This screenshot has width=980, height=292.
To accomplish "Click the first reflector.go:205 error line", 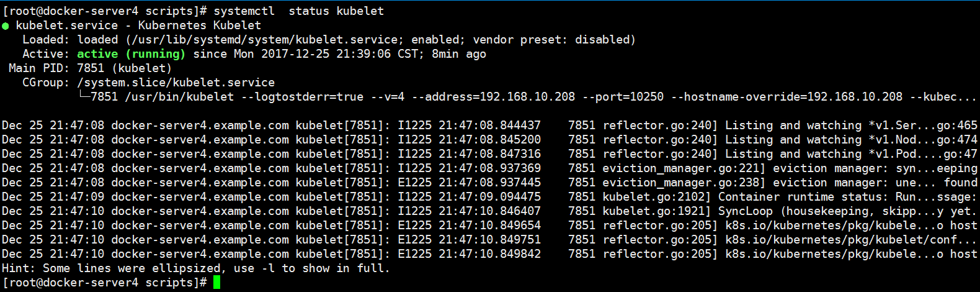I will [489, 226].
